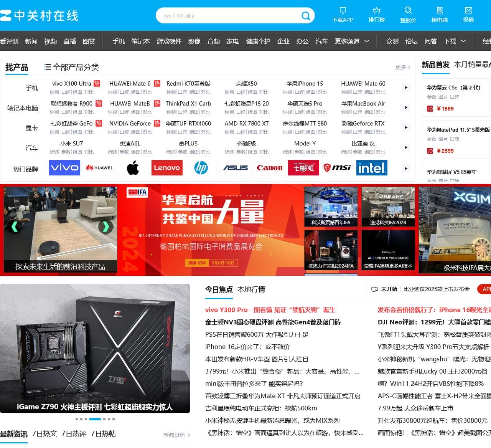Switch to the 7日热评 tab

click(x=74, y=434)
